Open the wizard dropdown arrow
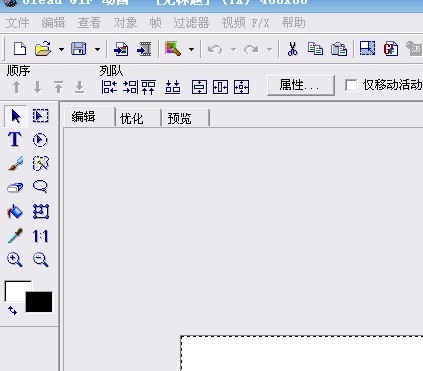 point(191,50)
